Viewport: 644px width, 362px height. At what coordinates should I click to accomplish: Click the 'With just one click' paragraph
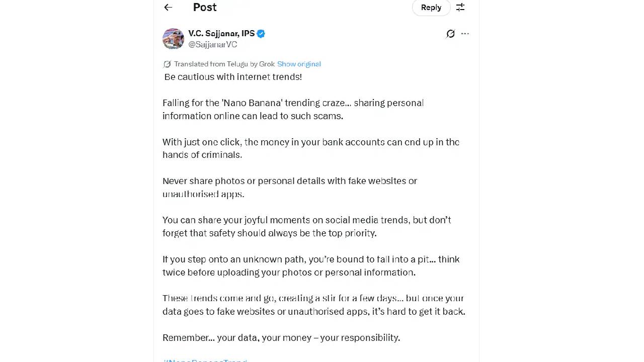(310, 148)
